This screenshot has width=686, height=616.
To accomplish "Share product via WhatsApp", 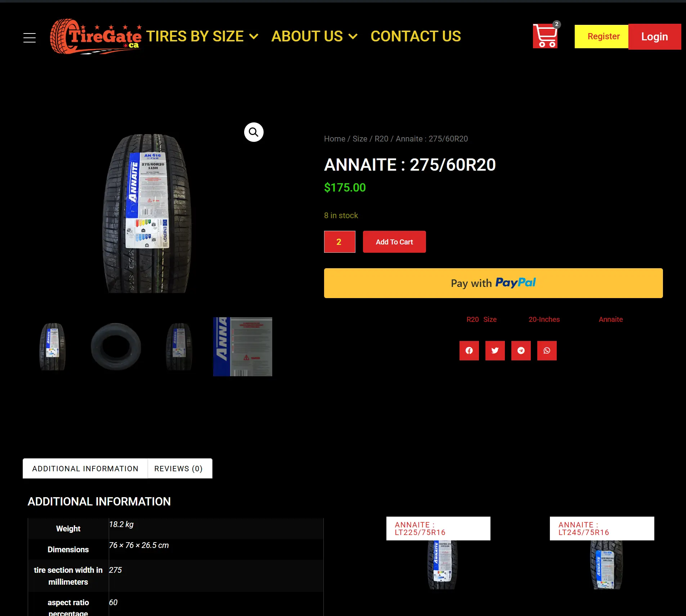I will (x=547, y=351).
